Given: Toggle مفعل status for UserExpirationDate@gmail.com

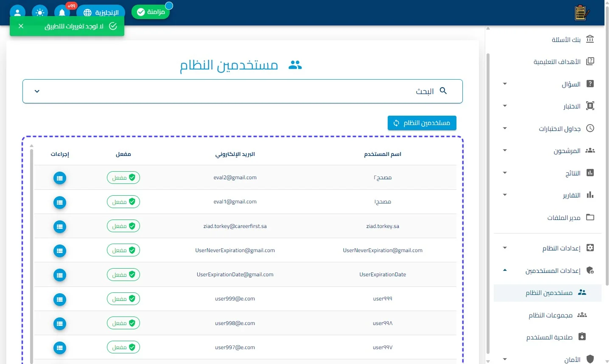Looking at the screenshot, I should click(123, 275).
